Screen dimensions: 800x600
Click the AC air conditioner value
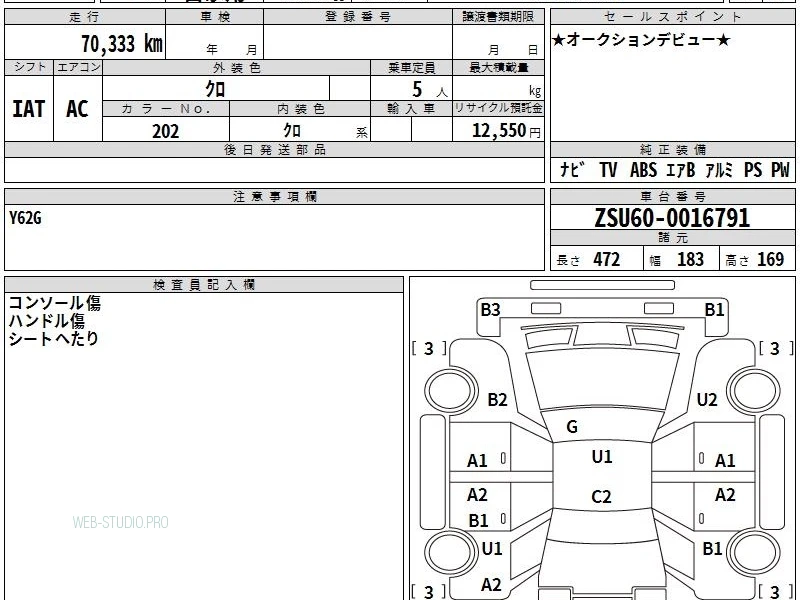[78, 109]
